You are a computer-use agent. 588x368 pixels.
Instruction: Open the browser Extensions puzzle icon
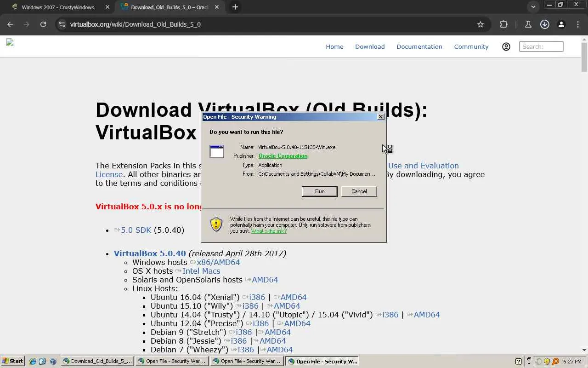click(x=504, y=24)
